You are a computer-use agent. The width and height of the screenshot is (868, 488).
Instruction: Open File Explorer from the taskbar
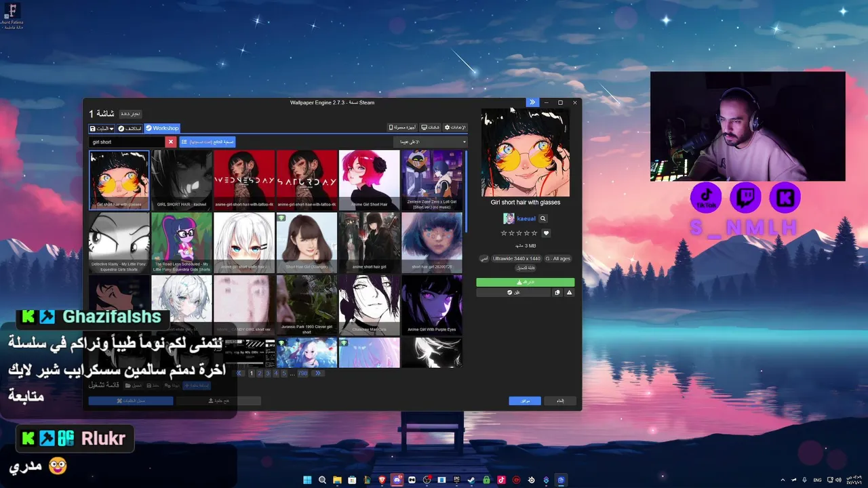(x=337, y=480)
